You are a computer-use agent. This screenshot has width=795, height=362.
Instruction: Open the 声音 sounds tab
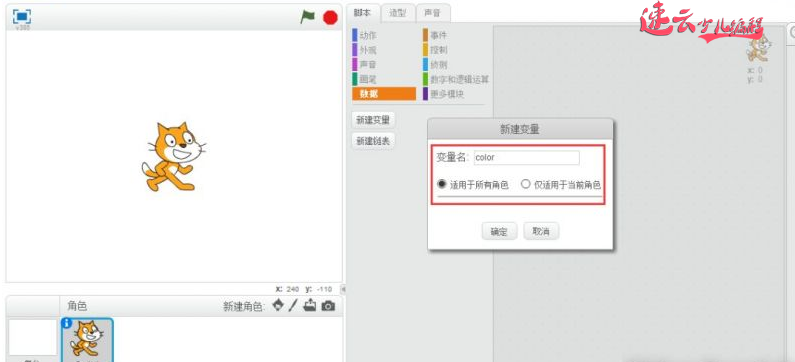[x=432, y=13]
